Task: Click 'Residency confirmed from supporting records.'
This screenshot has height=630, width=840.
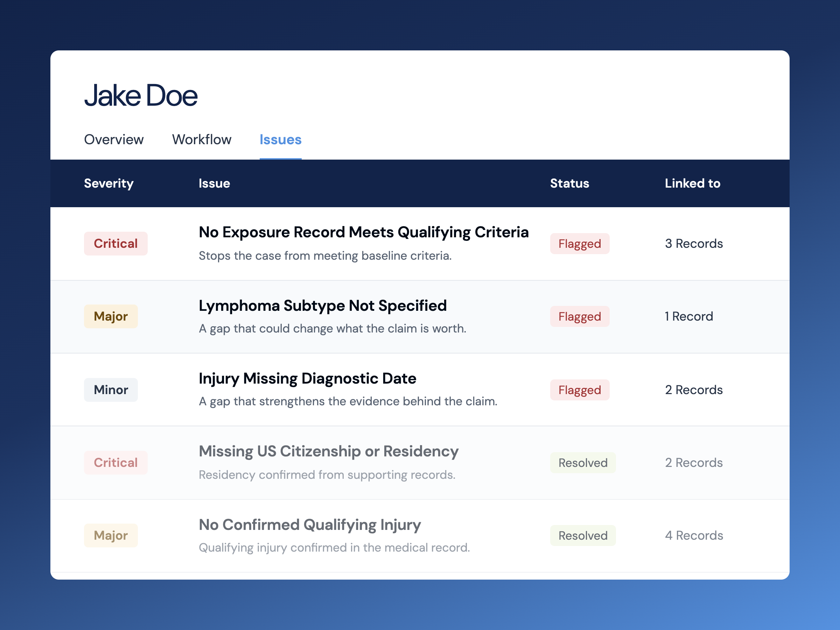Action: [327, 475]
